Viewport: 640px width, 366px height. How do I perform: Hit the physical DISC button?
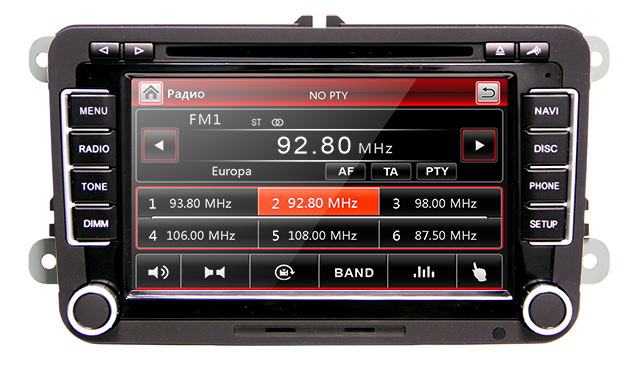[x=546, y=149]
